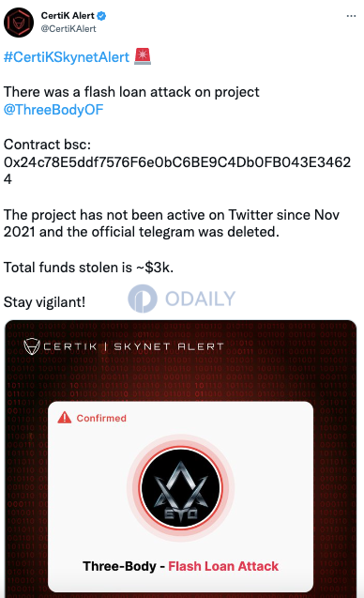
Task: Open the Skynet Alert image card
Action: click(181, 459)
